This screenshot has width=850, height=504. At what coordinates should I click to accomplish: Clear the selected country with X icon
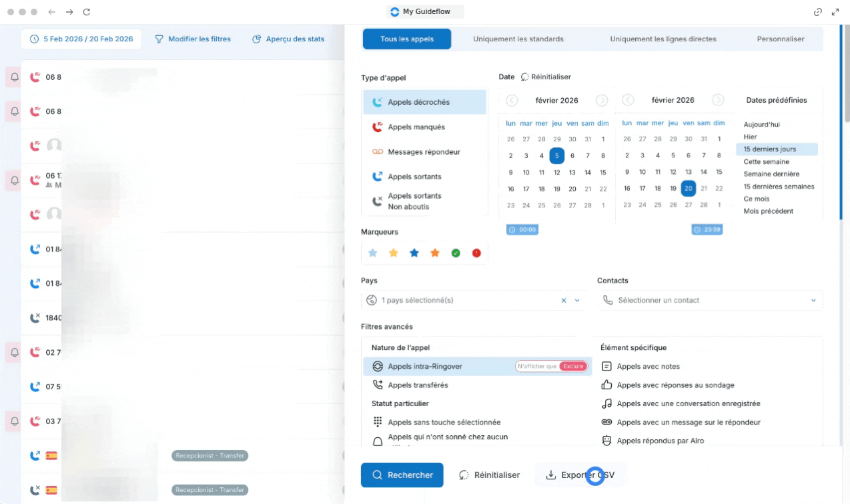[564, 301]
